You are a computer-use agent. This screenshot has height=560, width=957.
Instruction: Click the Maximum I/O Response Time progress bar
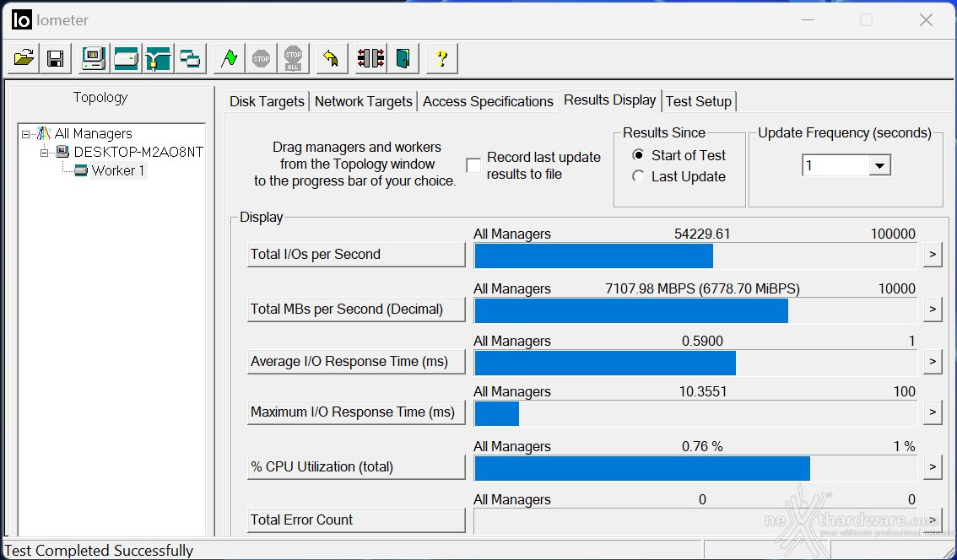point(695,413)
